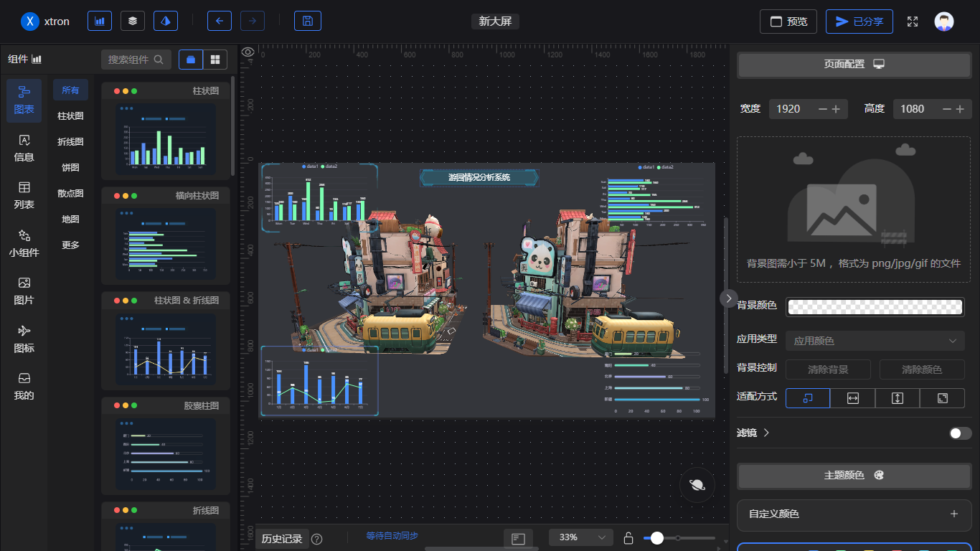Redo with the right arrow button
The width and height of the screenshot is (980, 551).
(253, 21)
